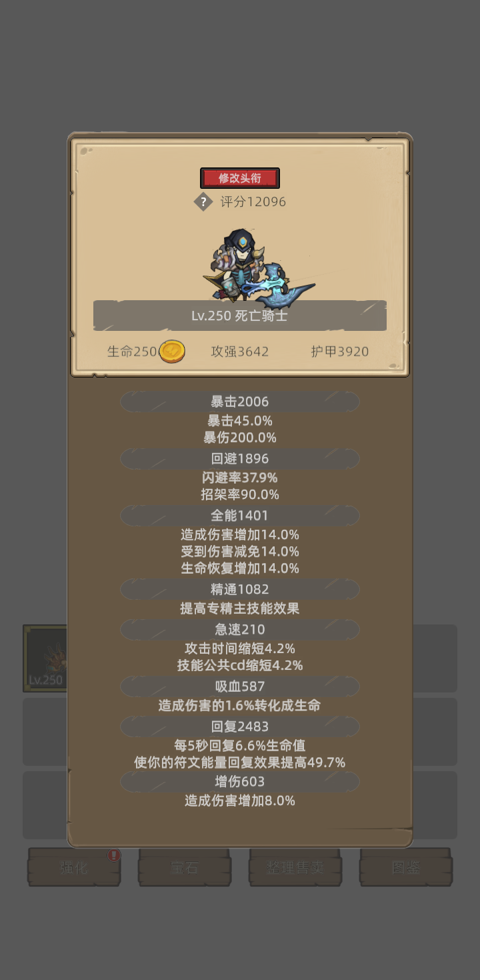Select the 暴击2006 stat header
The image size is (480, 980).
(x=240, y=402)
